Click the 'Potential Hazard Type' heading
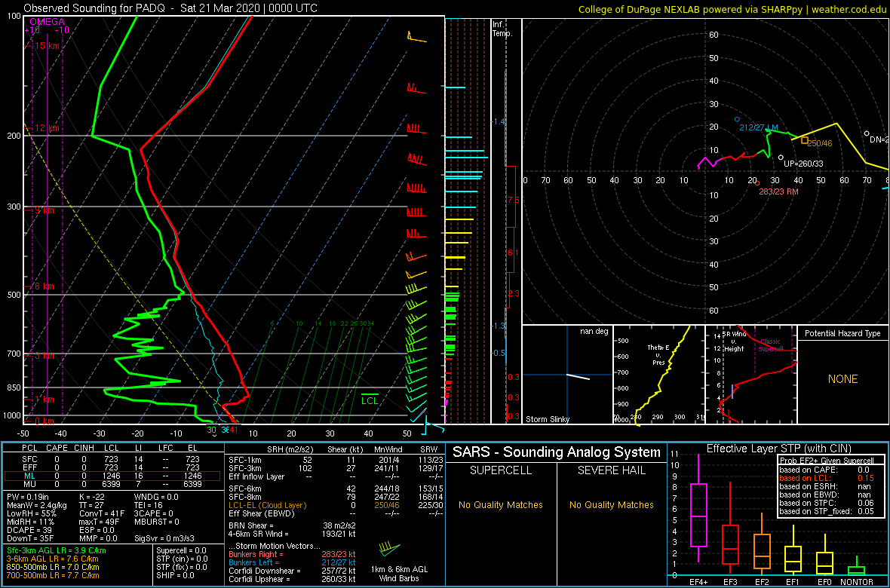Image resolution: width=890 pixels, height=588 pixels. tap(842, 333)
